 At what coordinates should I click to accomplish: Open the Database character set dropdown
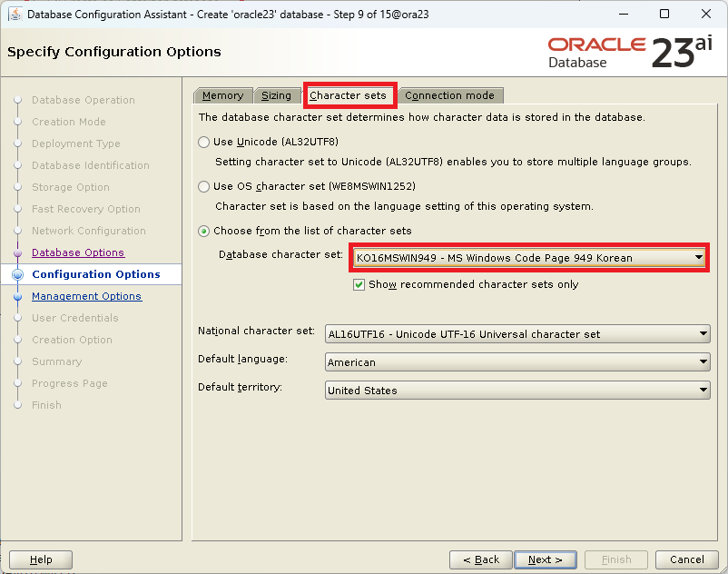(x=529, y=258)
